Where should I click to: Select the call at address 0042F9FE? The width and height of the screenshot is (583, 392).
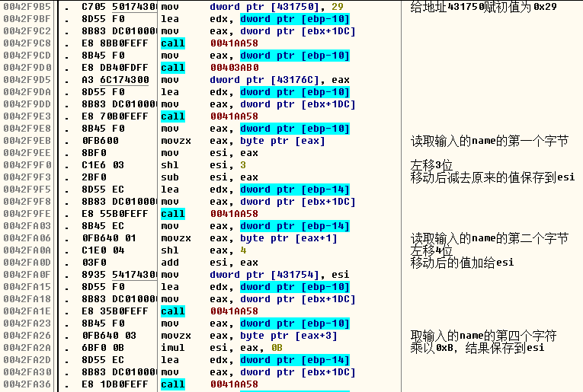173,214
